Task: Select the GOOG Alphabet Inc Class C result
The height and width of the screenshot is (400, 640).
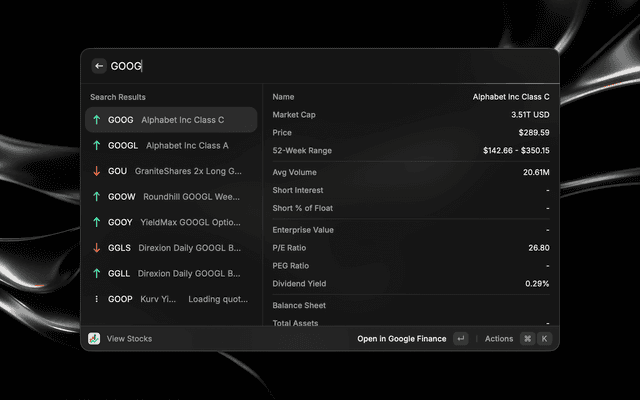Action: coord(170,120)
